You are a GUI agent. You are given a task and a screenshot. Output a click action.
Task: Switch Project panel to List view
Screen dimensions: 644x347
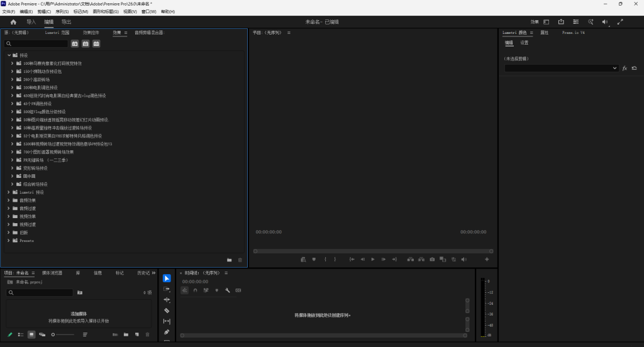[x=21, y=334]
